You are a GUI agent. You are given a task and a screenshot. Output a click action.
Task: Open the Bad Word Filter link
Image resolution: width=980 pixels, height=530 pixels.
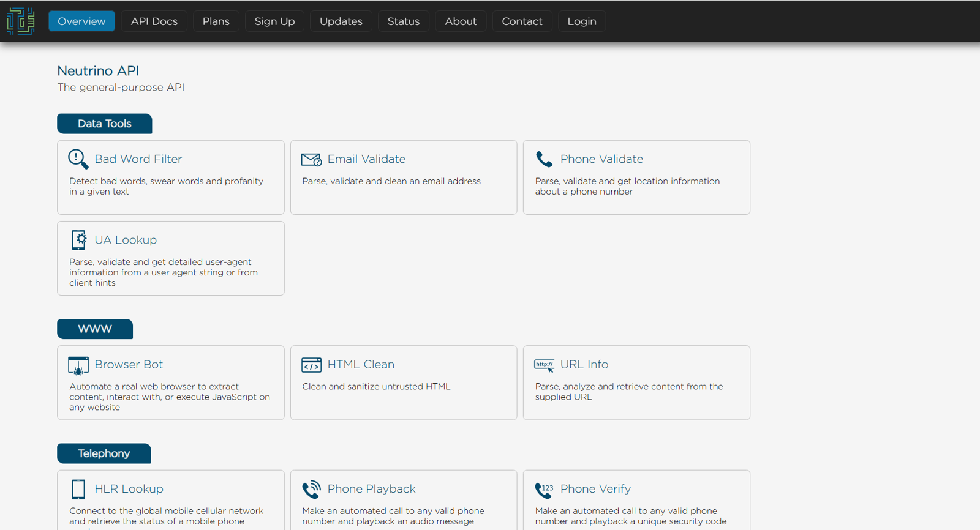[138, 159]
